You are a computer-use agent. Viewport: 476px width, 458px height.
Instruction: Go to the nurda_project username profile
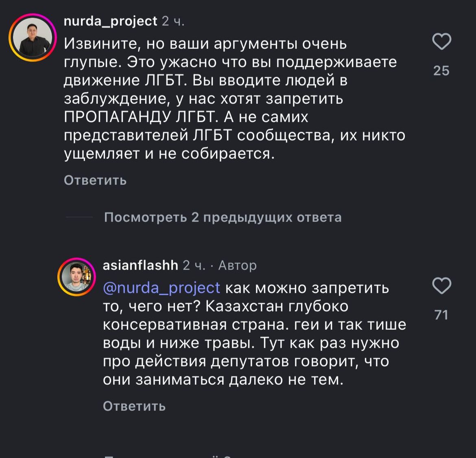pyautogui.click(x=110, y=21)
